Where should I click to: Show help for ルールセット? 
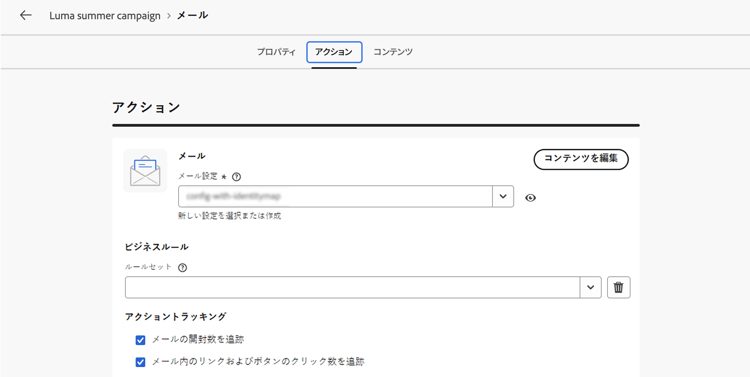point(182,268)
